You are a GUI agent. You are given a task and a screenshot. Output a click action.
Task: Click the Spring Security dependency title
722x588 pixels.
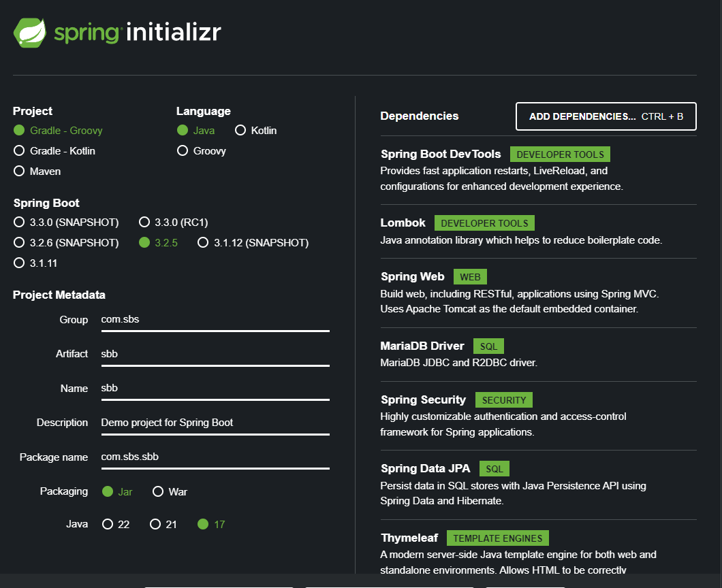point(423,399)
